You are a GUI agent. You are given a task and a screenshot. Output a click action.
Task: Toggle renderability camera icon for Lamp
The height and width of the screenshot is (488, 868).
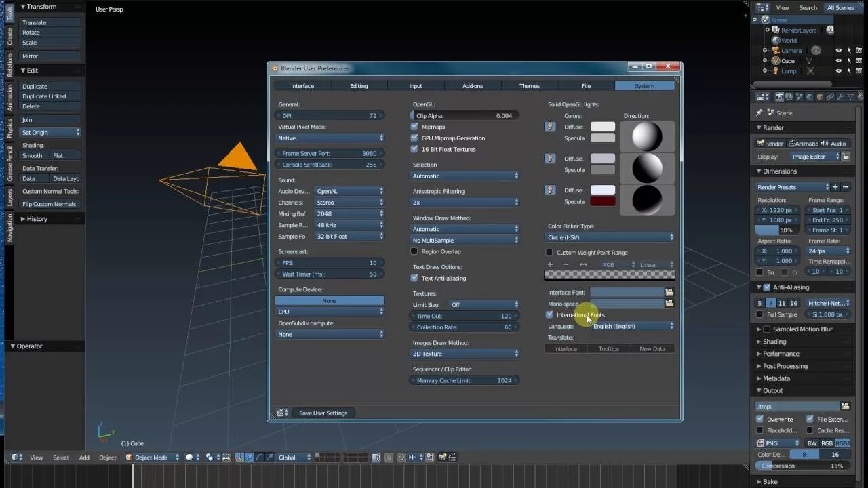pos(859,71)
